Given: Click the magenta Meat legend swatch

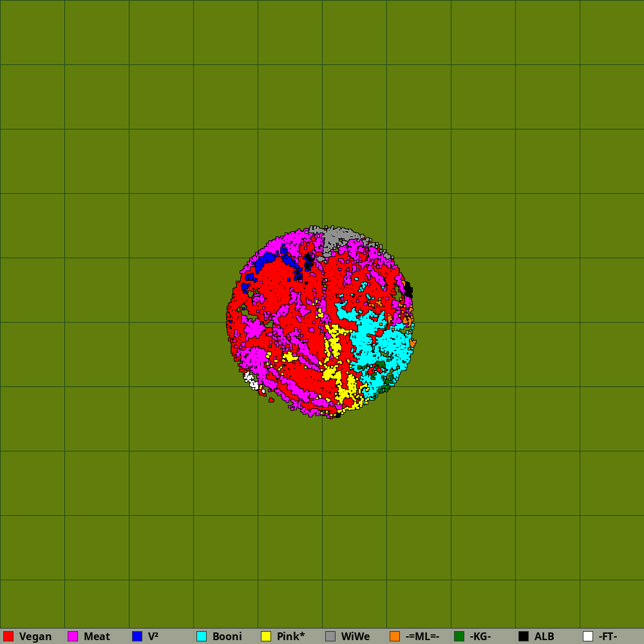Looking at the screenshot, I should pyautogui.click(x=73, y=636).
